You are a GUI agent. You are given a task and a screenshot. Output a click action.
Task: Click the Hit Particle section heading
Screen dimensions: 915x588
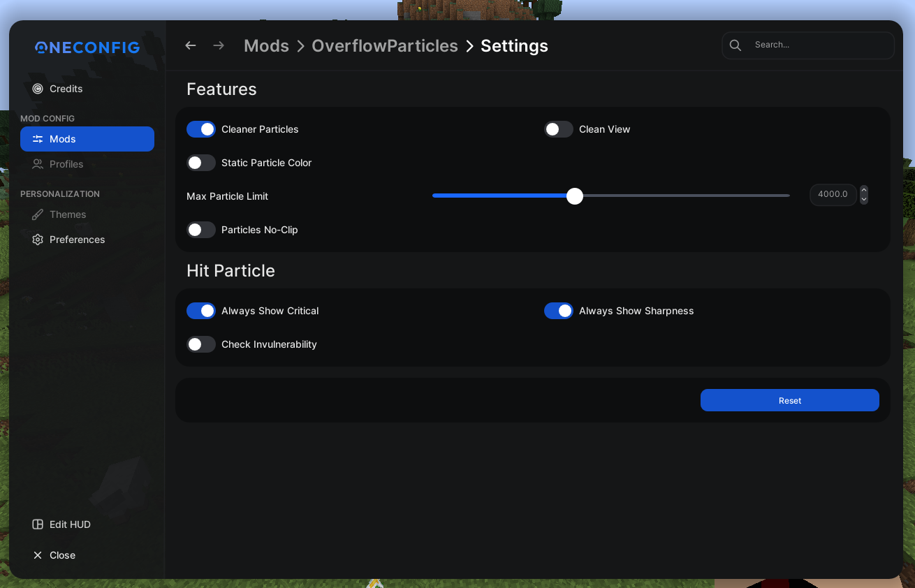coord(230,271)
